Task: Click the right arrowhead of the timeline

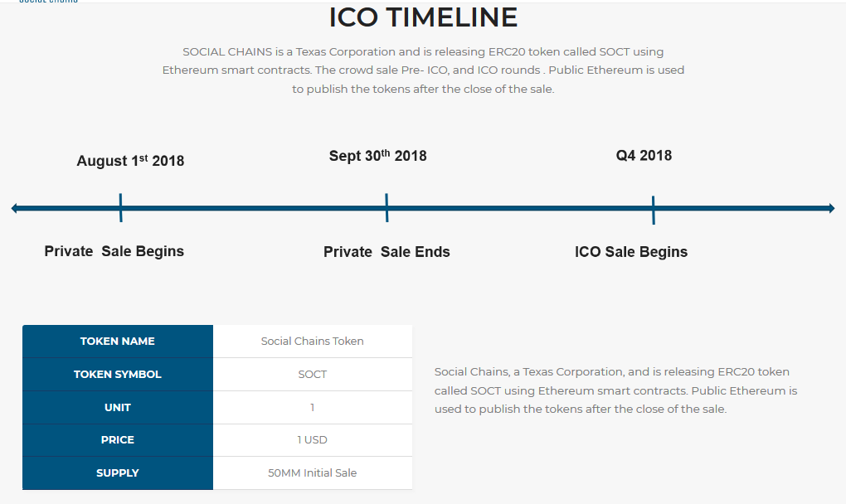Action: (x=832, y=208)
